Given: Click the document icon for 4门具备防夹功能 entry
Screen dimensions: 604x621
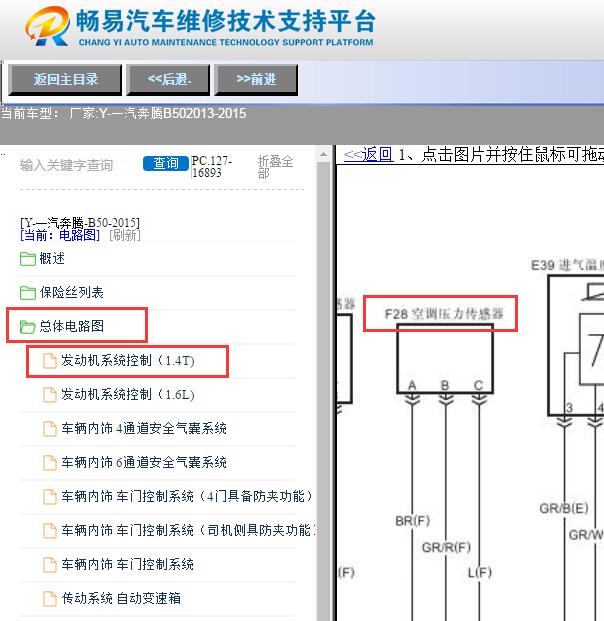Looking at the screenshot, I should (x=50, y=497).
